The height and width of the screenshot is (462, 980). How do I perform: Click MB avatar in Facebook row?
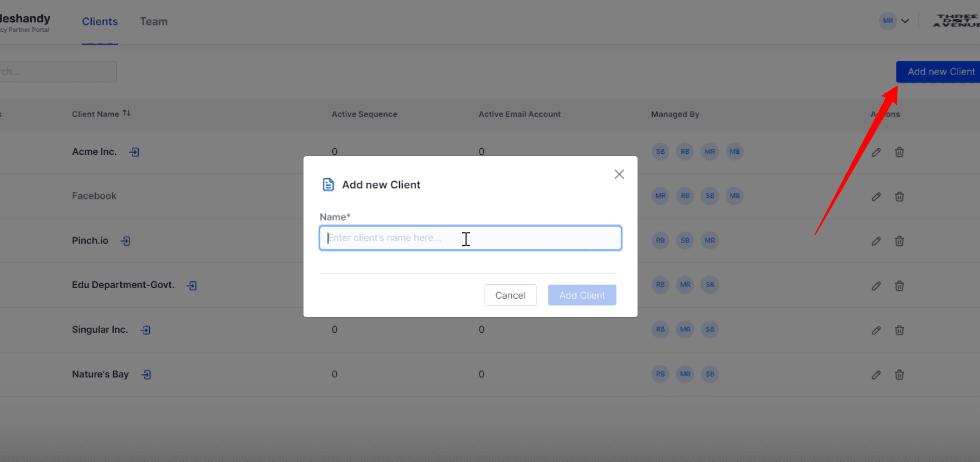pos(735,196)
